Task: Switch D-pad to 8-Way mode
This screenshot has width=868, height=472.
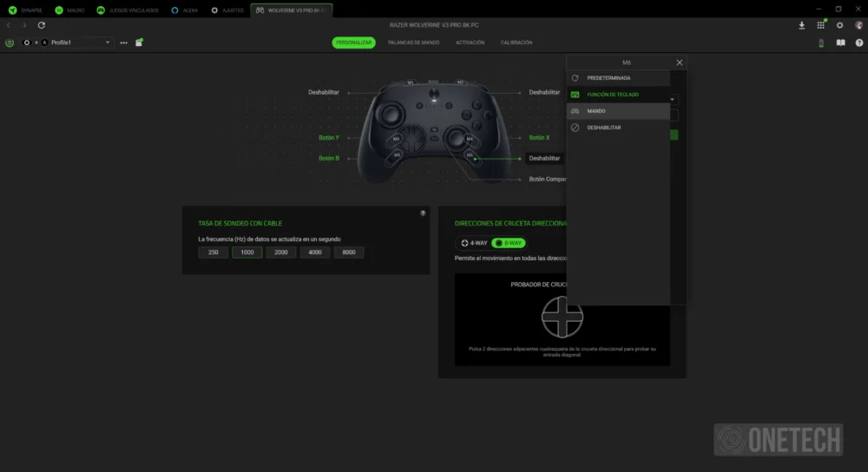Action: (508, 243)
